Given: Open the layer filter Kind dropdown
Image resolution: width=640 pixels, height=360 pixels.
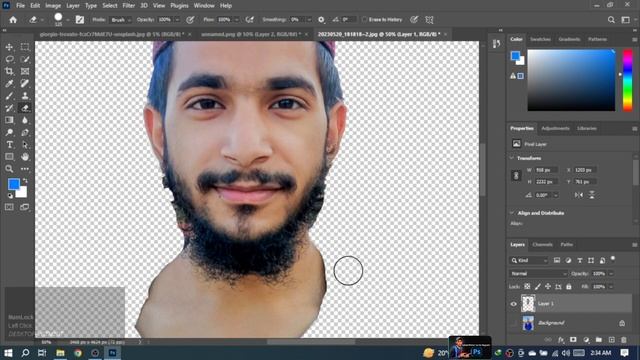Looking at the screenshot, I should (x=529, y=260).
